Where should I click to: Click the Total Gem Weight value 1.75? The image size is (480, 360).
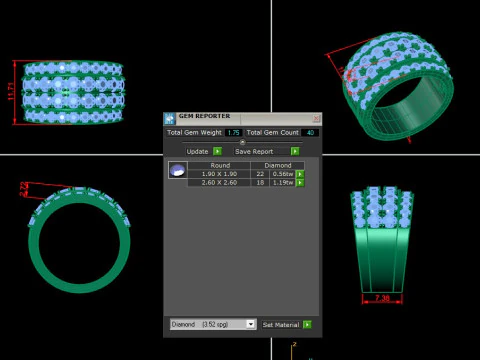(233, 133)
